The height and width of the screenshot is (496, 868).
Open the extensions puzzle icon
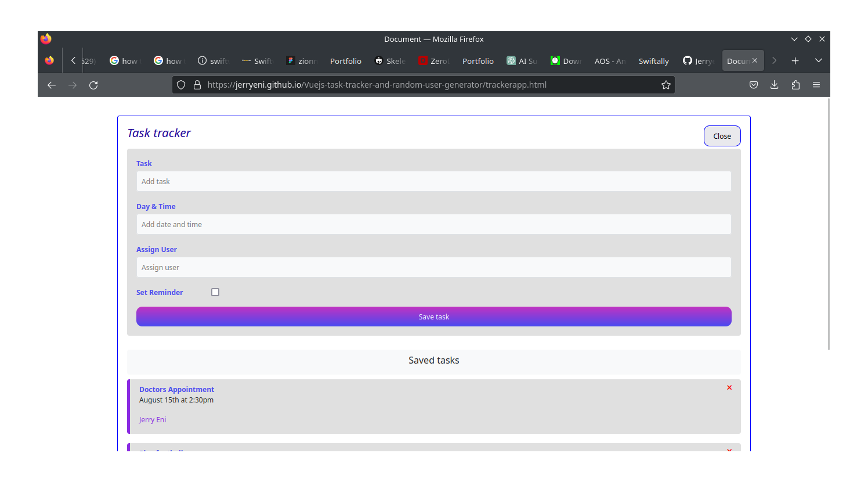point(795,85)
